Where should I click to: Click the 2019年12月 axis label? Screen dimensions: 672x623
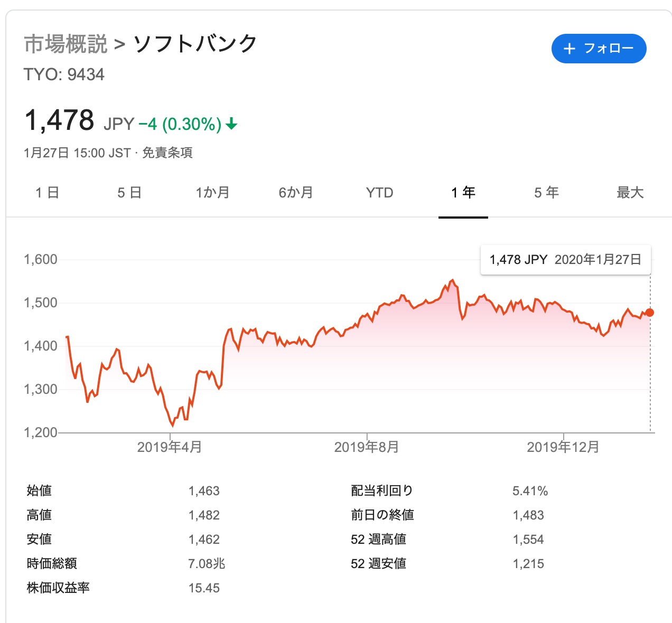(x=563, y=448)
